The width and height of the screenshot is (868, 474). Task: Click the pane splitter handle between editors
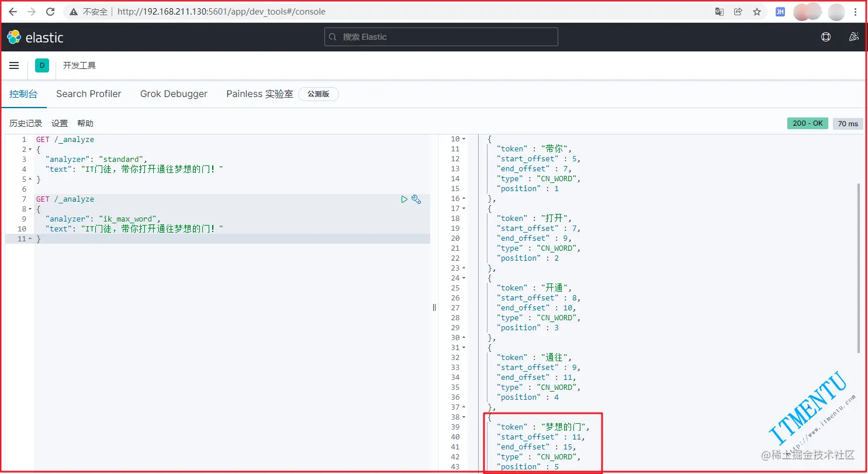click(x=434, y=307)
